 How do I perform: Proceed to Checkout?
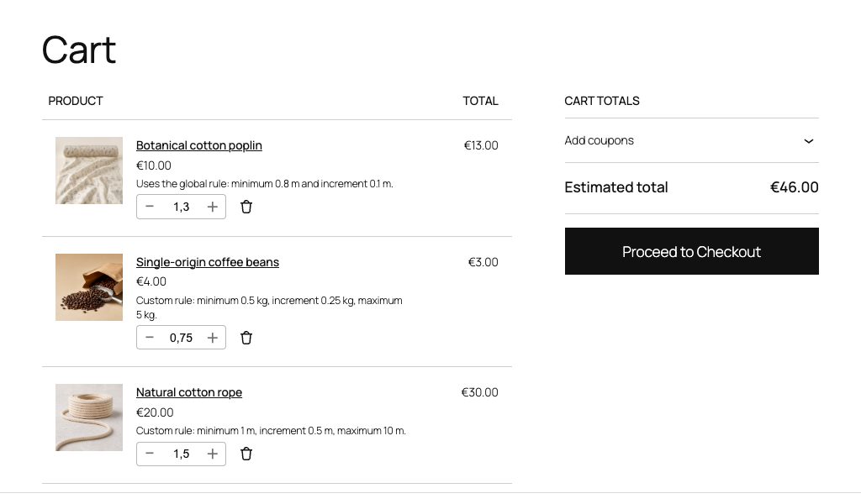(x=691, y=251)
